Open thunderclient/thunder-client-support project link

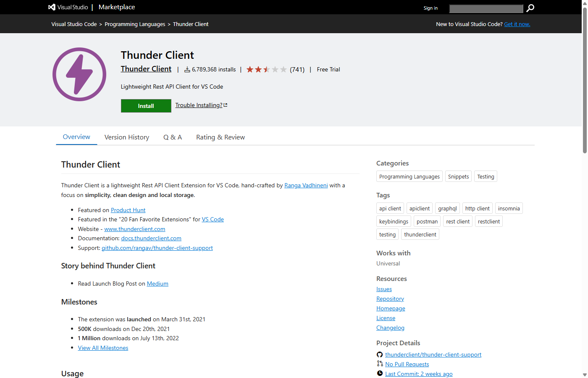[433, 354]
